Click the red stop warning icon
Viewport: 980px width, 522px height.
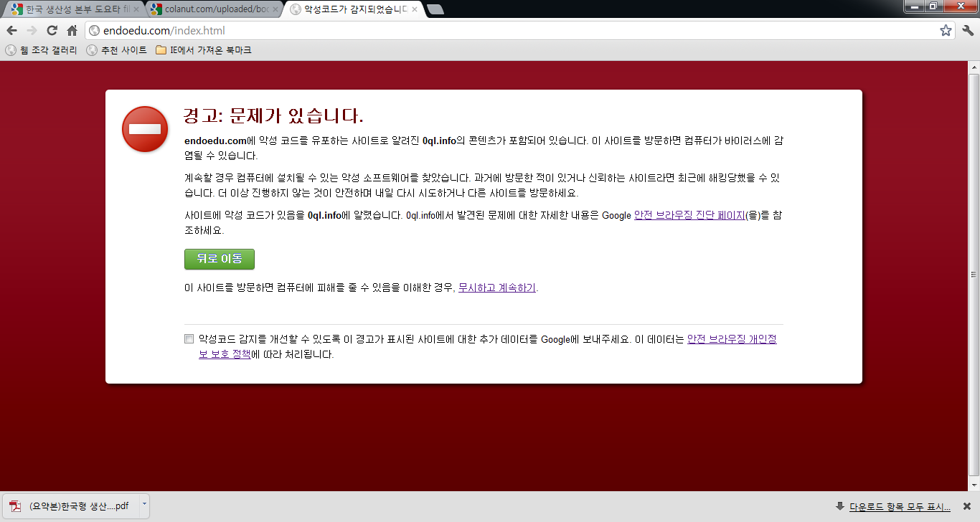click(144, 129)
